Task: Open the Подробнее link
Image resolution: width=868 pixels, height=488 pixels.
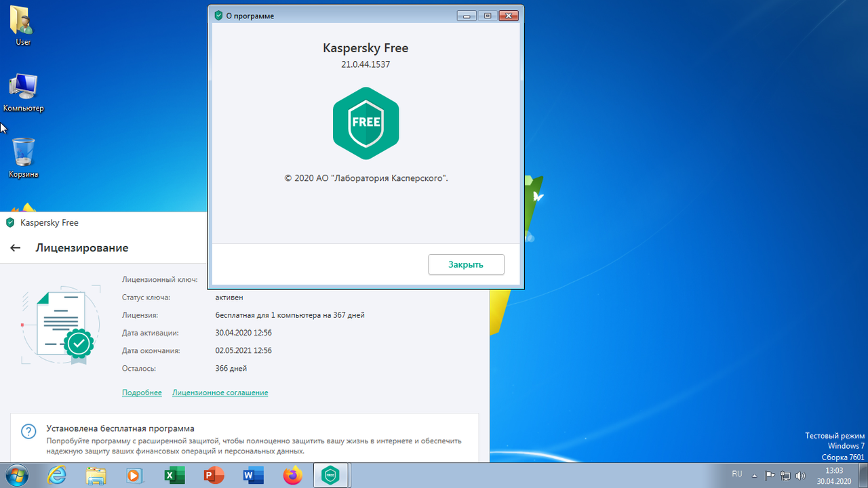Action: pos(142,392)
